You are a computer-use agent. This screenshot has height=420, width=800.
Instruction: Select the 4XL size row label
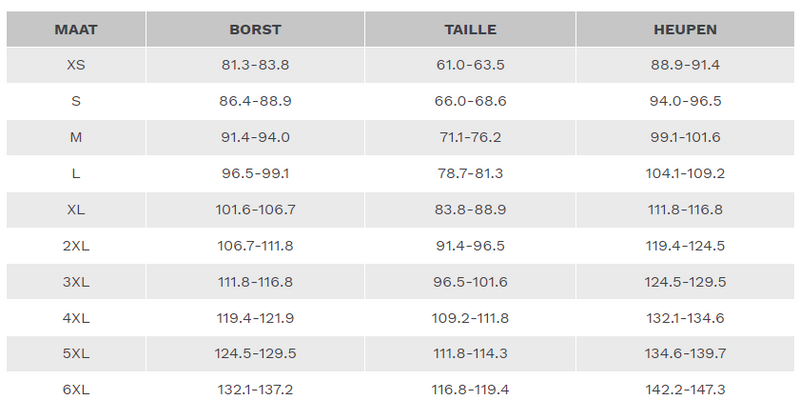pos(76,317)
